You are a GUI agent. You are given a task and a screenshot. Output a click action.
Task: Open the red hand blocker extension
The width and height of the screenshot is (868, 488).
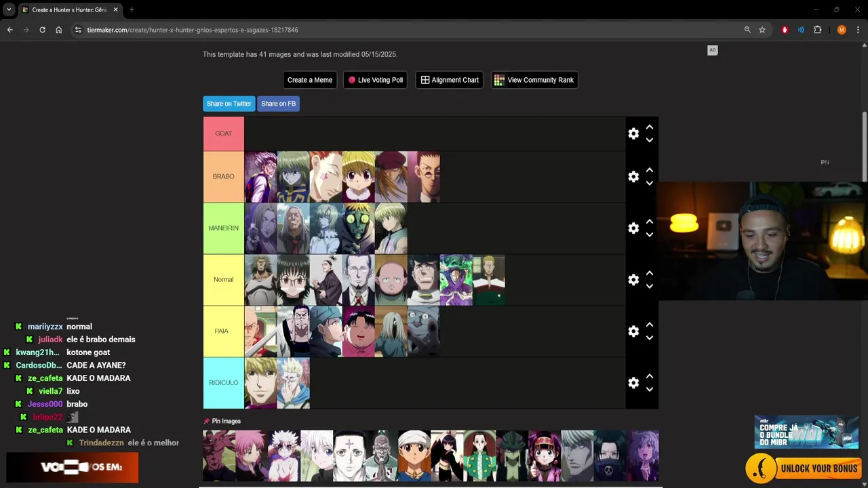tap(785, 30)
